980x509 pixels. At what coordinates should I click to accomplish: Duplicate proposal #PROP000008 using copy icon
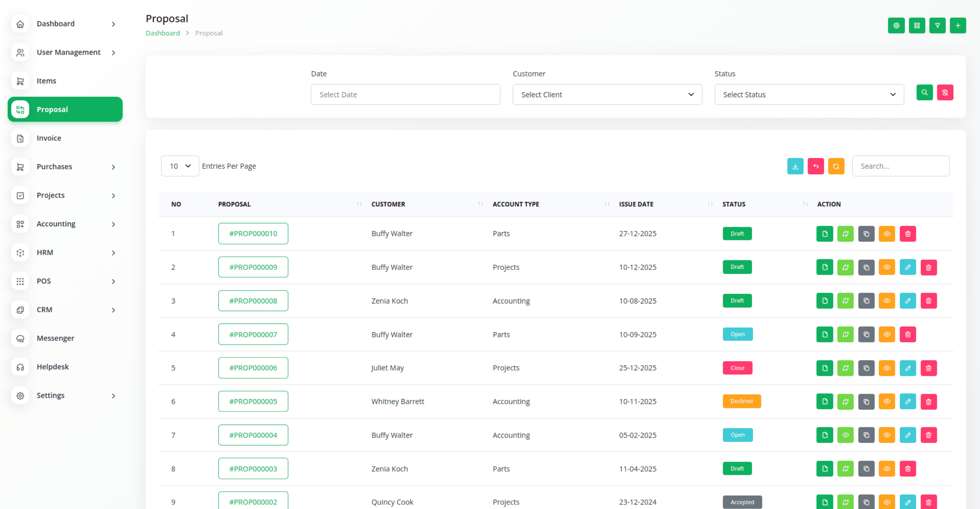(866, 301)
